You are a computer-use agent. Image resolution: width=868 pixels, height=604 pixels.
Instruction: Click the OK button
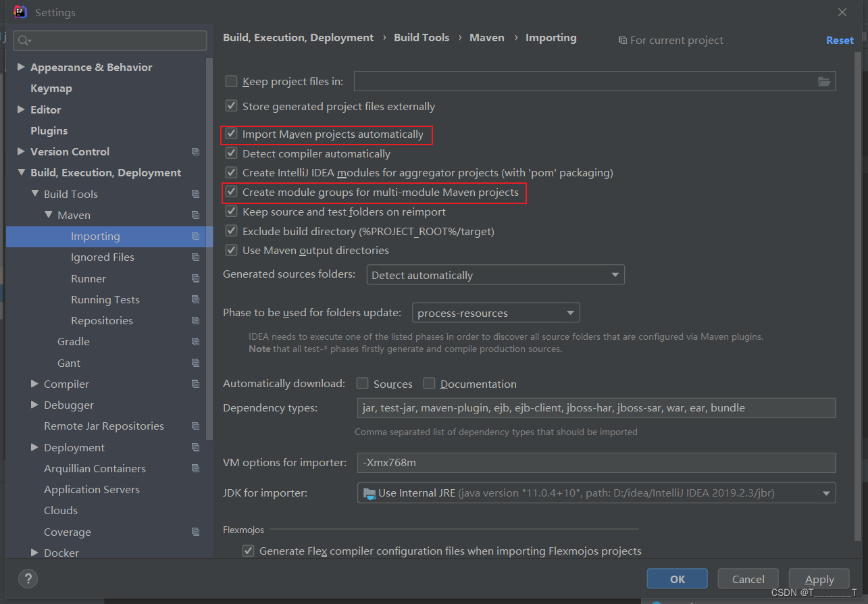(x=678, y=579)
